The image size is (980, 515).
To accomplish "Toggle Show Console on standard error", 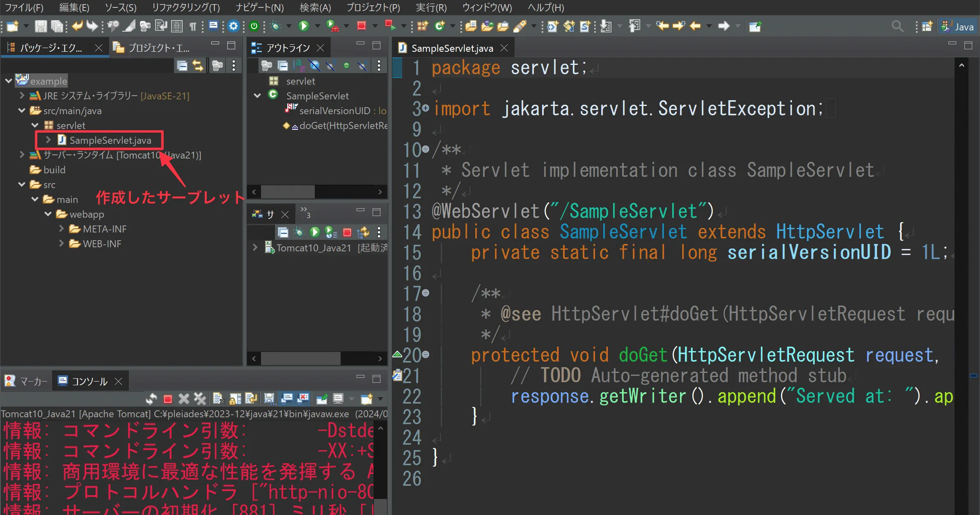I will pos(303,399).
